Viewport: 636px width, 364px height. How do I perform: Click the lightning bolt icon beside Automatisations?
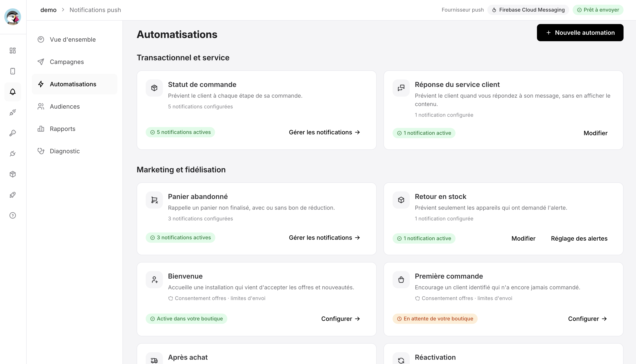coord(41,84)
